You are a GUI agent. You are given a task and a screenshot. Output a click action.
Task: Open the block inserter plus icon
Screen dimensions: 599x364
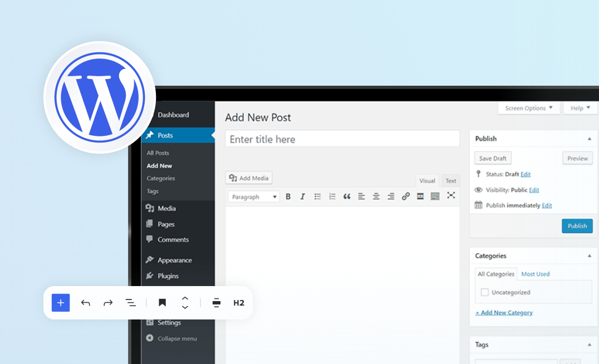[x=60, y=302]
